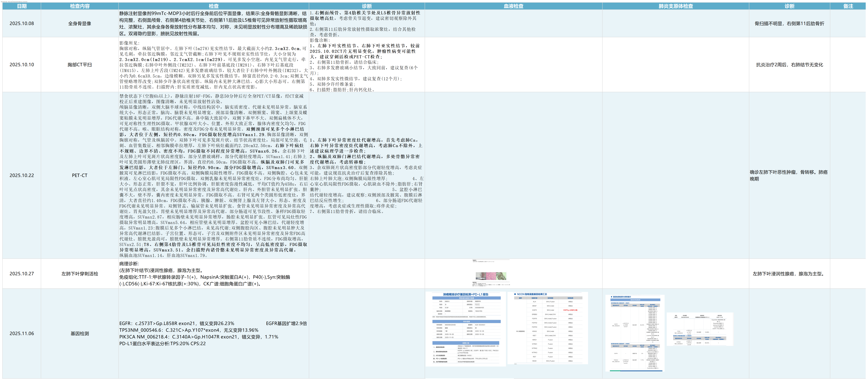Click the 血液检查 column header

tap(513, 6)
